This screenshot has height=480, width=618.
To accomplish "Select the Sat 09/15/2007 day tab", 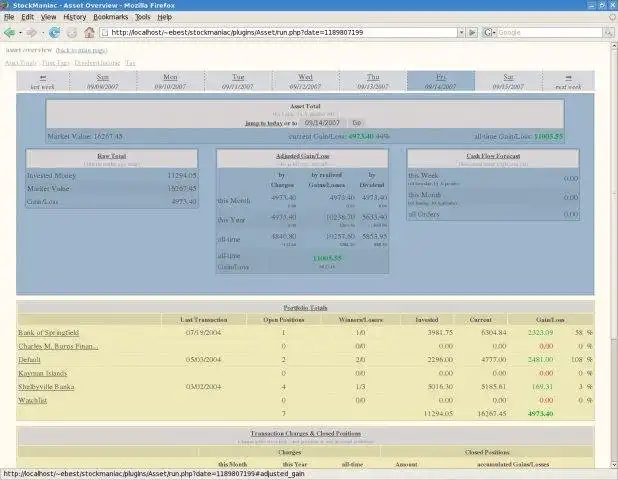I will [x=508, y=81].
